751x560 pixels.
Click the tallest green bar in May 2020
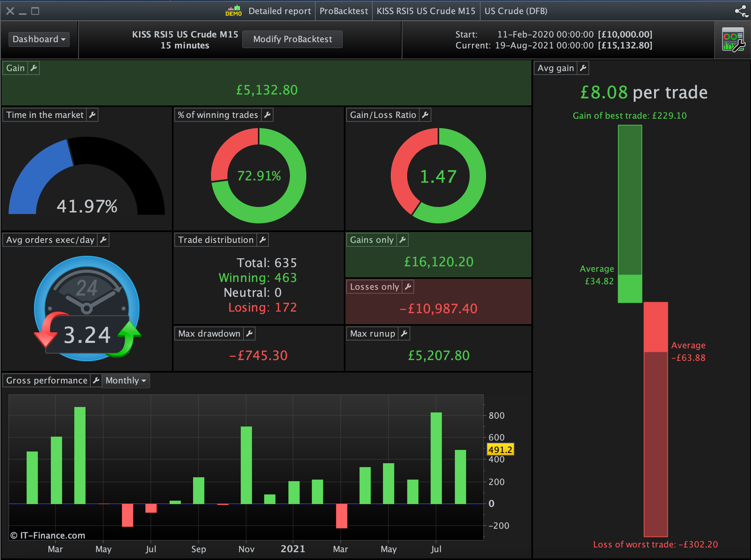(x=80, y=455)
